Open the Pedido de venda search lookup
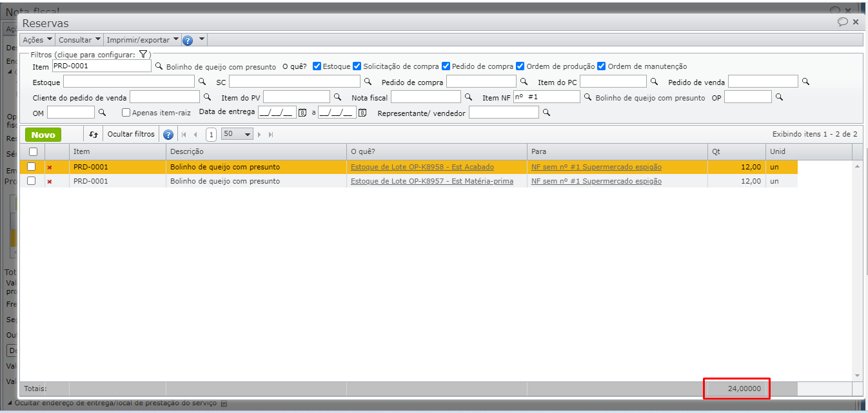Screen dimensions: 868x413 point(805,82)
